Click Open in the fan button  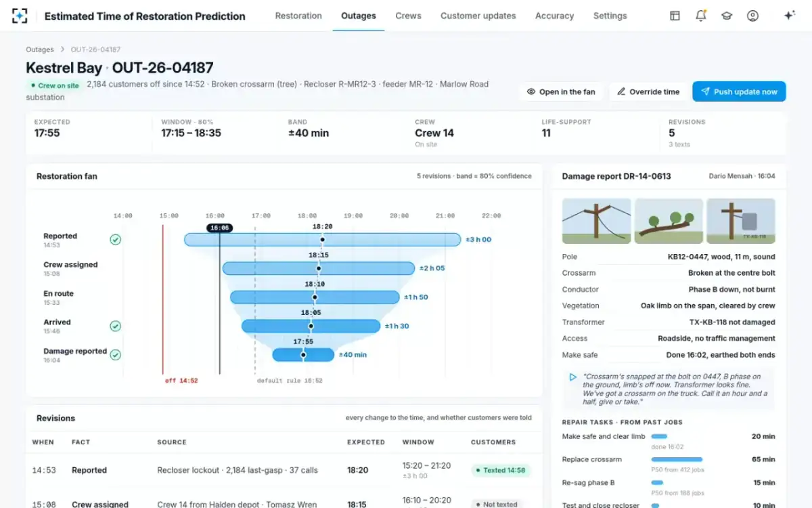[x=561, y=91]
